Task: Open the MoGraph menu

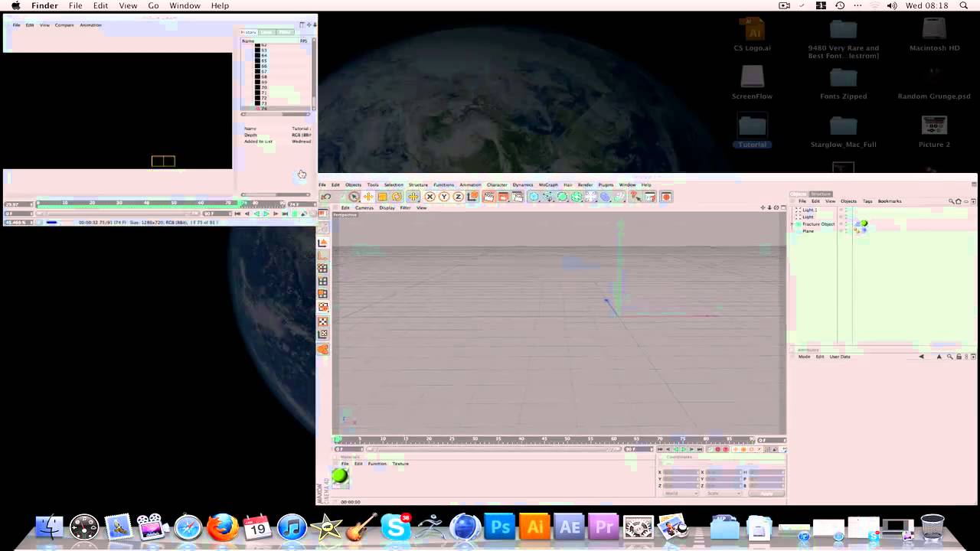Action: (548, 184)
